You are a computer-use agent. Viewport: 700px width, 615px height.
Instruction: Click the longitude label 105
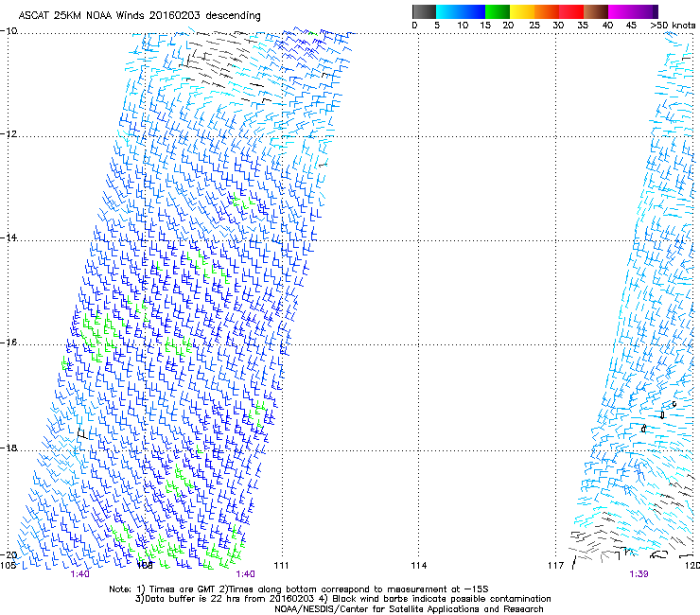pyautogui.click(x=8, y=566)
